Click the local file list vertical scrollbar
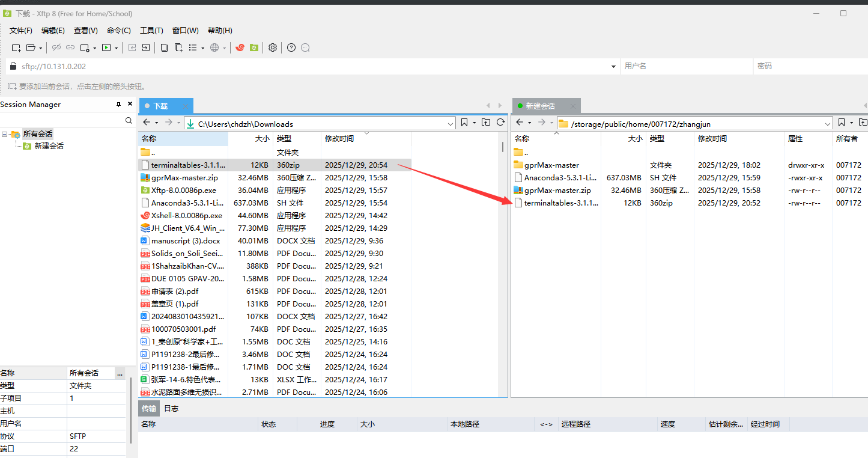This screenshot has width=868, height=458. (503, 147)
